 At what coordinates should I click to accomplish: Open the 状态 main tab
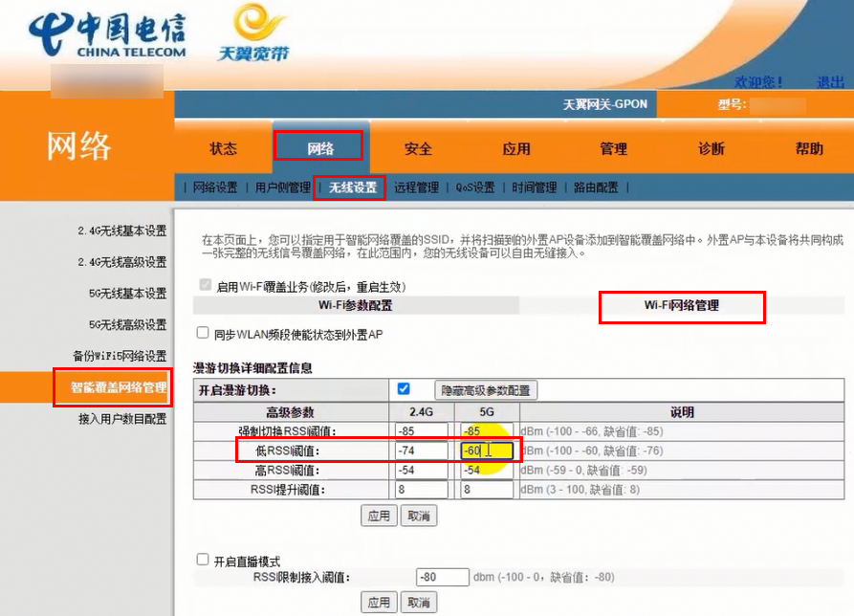point(223,148)
